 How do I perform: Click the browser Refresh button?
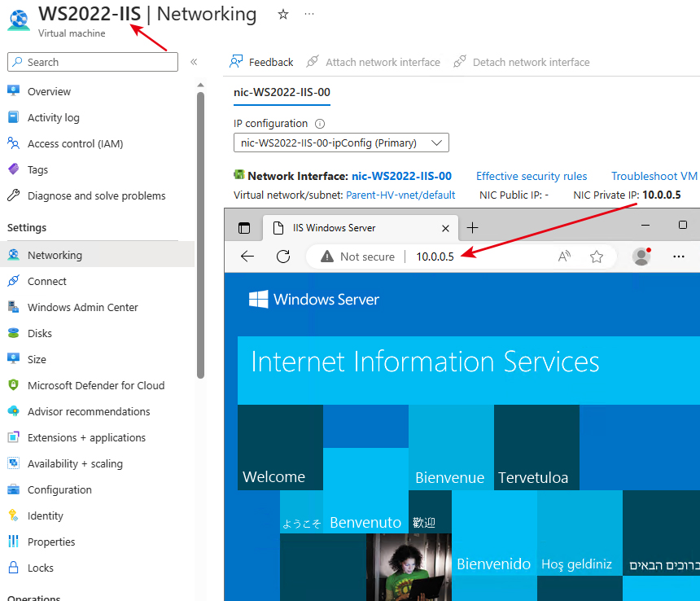pos(283,257)
